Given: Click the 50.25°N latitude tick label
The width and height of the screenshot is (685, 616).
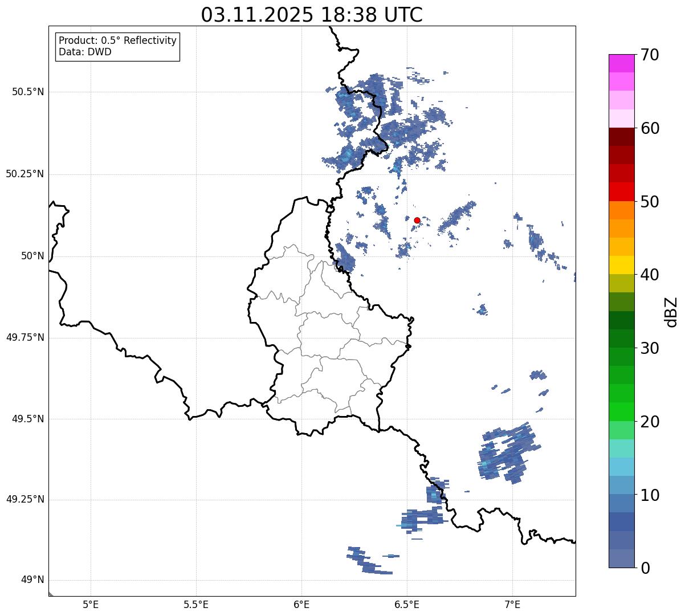Looking at the screenshot, I should 25,174.
